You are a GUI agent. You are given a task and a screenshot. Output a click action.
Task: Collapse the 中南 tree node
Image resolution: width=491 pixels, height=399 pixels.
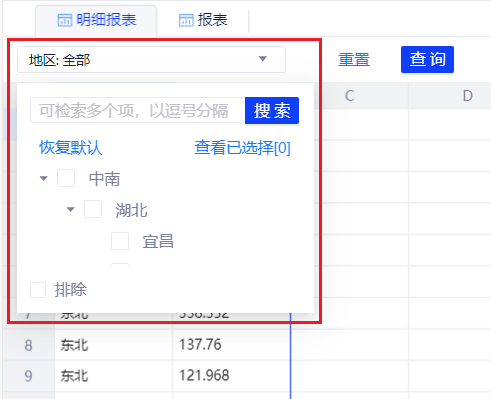[43, 178]
